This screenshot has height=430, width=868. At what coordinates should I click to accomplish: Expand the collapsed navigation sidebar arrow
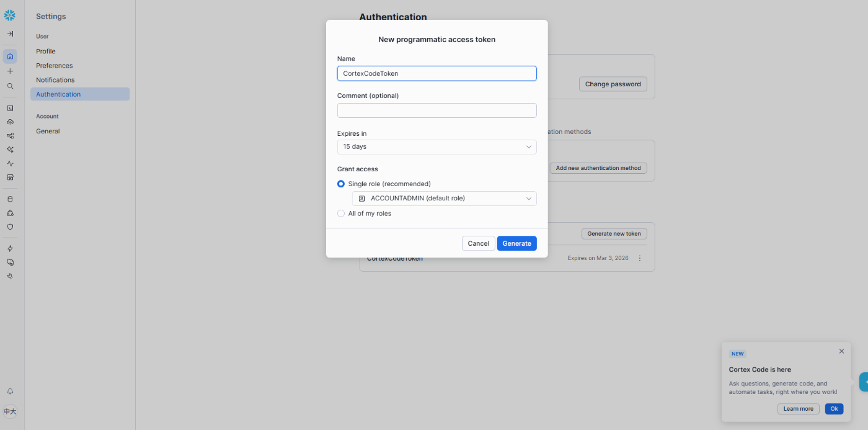pos(10,34)
